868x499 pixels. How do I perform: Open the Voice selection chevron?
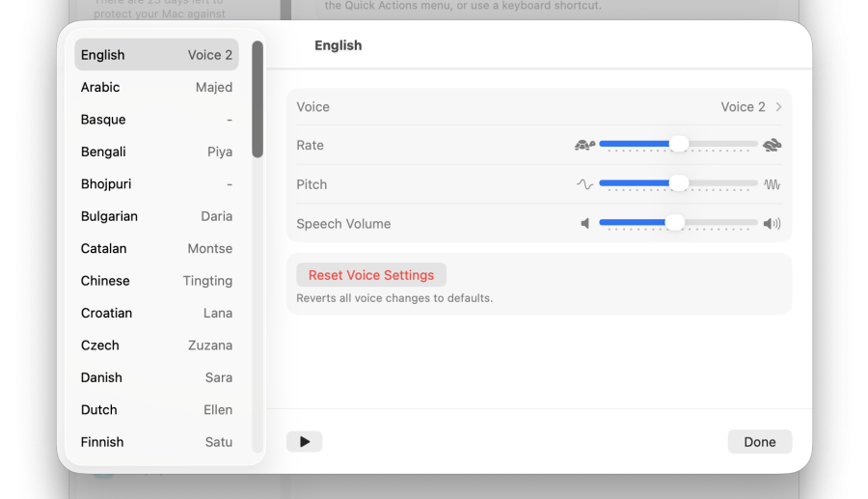pos(778,107)
